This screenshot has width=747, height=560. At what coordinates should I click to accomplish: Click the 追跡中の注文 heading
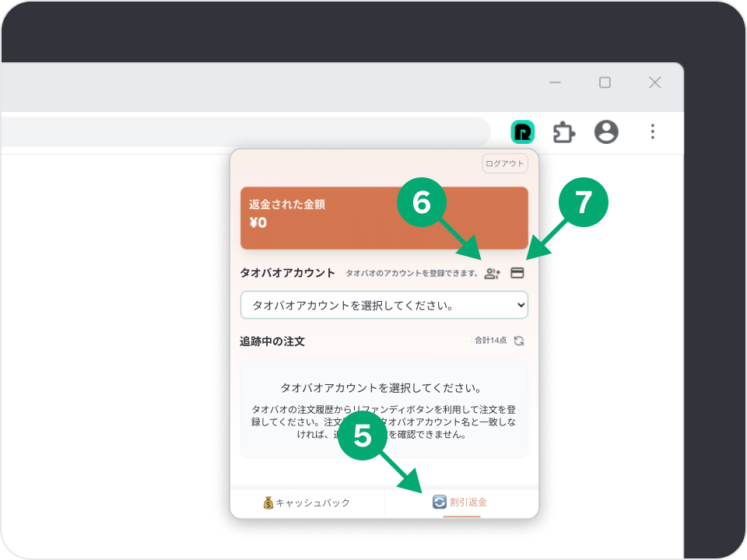[272, 341]
